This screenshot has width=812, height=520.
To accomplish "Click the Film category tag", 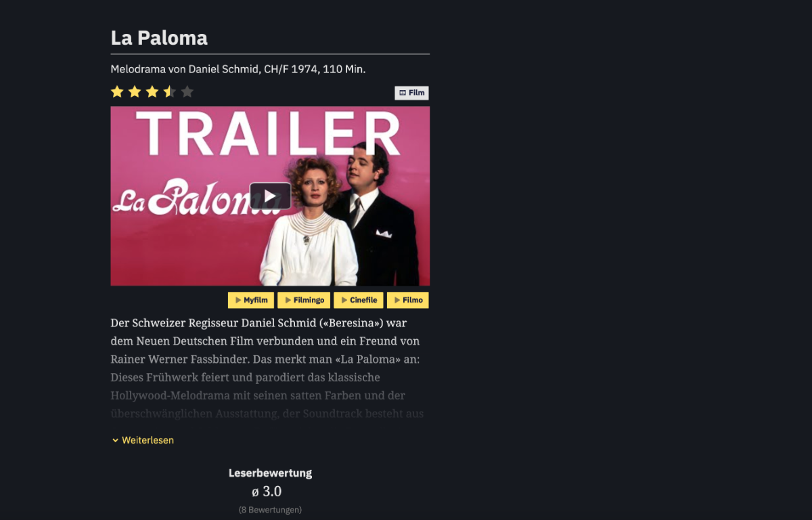I will click(x=411, y=93).
